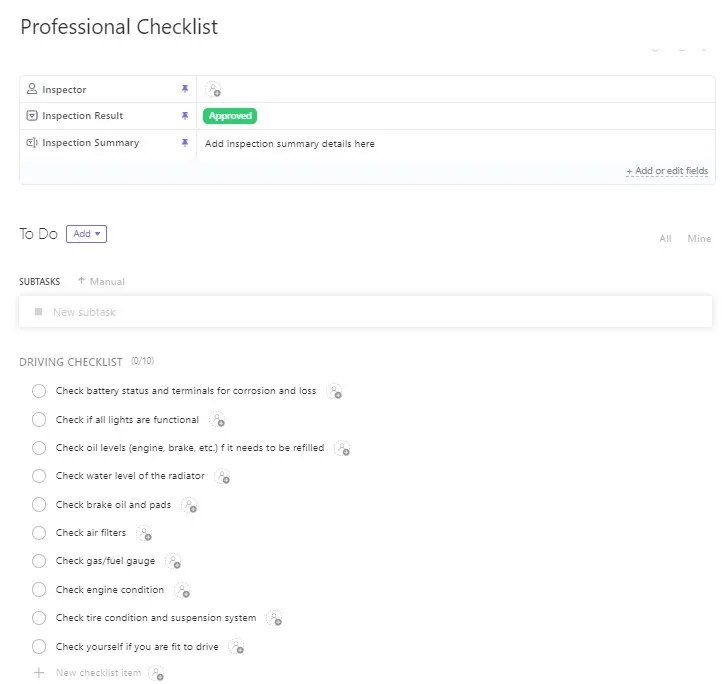Click the Driving Checklist heading
This screenshot has width=725, height=684.
(71, 362)
